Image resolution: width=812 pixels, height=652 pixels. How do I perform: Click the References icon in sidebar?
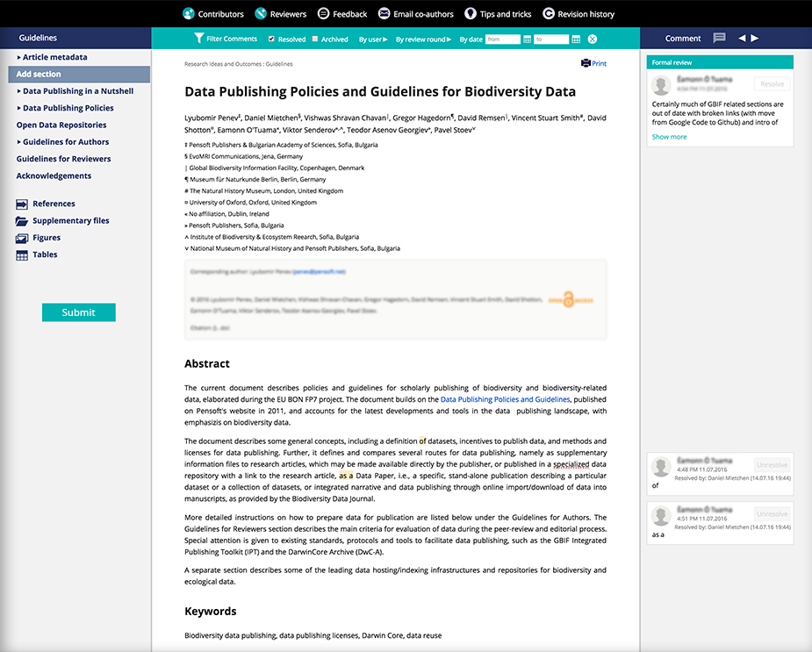coord(22,204)
